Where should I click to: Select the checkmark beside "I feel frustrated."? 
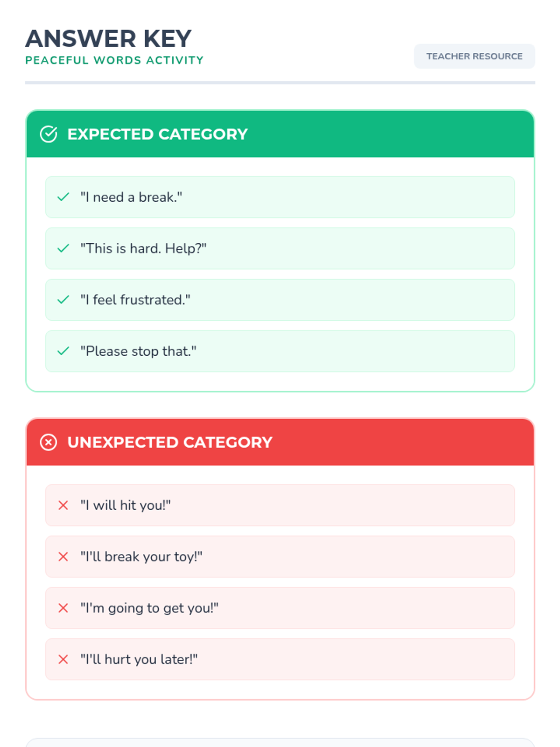click(x=63, y=300)
